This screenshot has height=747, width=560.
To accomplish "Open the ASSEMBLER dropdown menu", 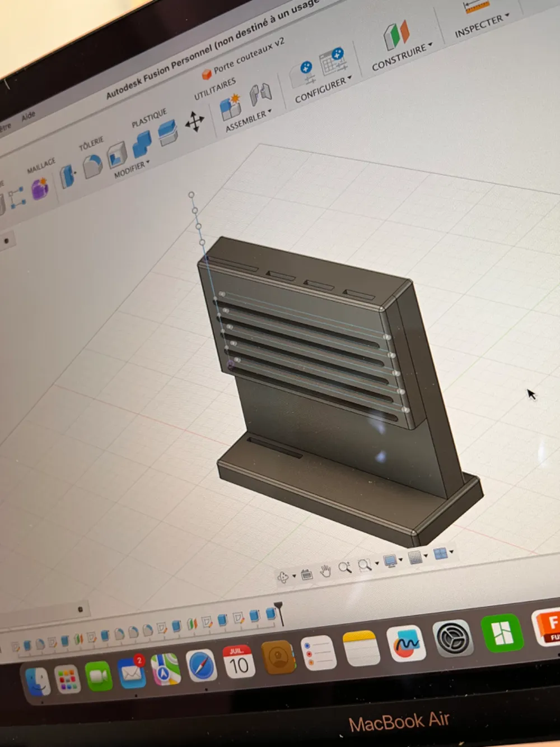I will pos(248,120).
